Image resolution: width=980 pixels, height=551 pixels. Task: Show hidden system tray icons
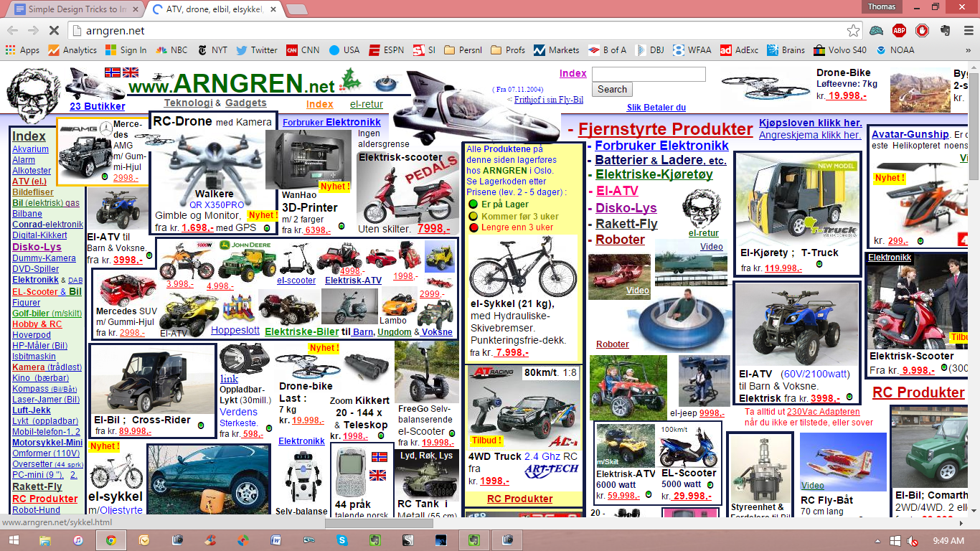(x=878, y=540)
